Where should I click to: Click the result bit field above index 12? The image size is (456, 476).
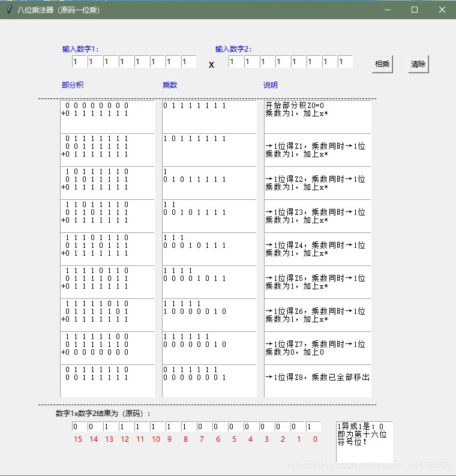(x=126, y=427)
